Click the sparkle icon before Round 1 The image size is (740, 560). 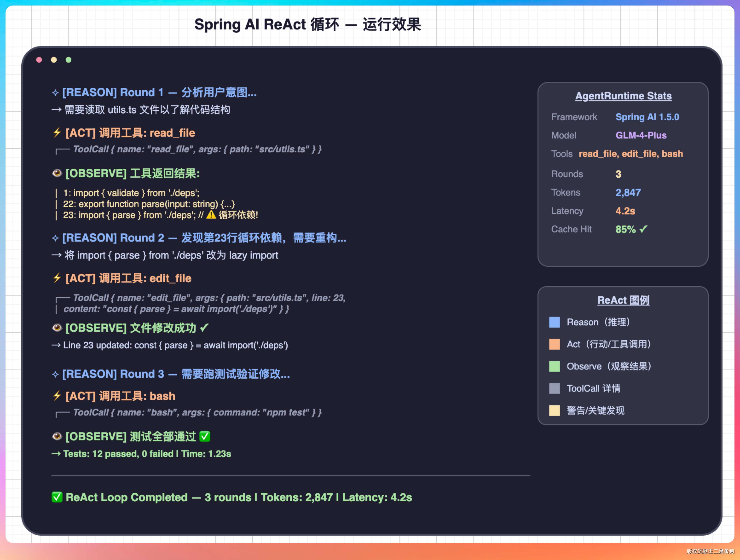click(x=55, y=93)
